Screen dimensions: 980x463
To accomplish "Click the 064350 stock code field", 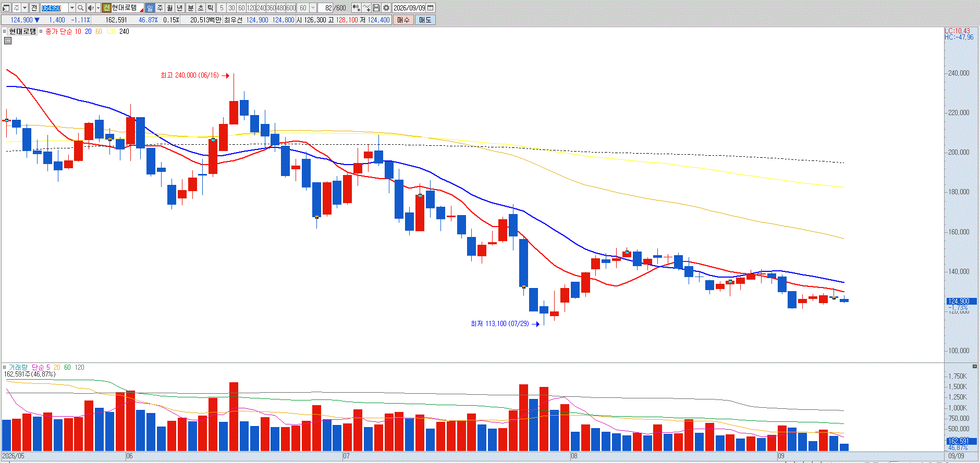I will pyautogui.click(x=54, y=8).
